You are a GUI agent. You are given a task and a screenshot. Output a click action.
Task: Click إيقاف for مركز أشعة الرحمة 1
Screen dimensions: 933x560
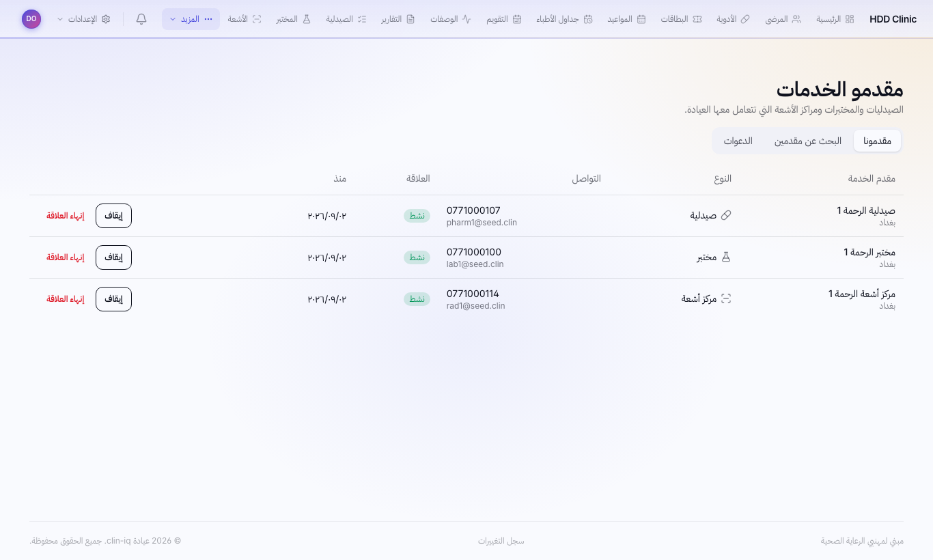pos(113,299)
